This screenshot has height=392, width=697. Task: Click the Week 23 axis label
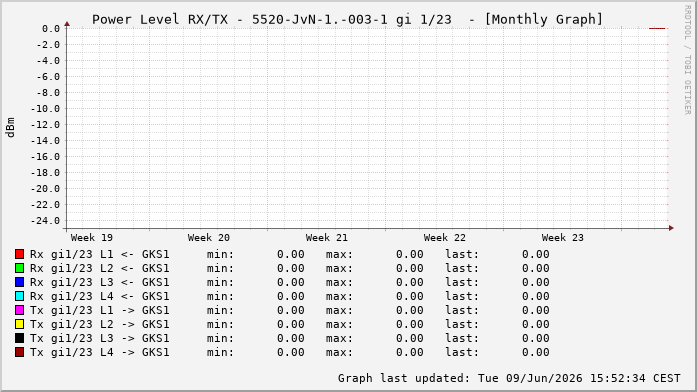pos(562,238)
